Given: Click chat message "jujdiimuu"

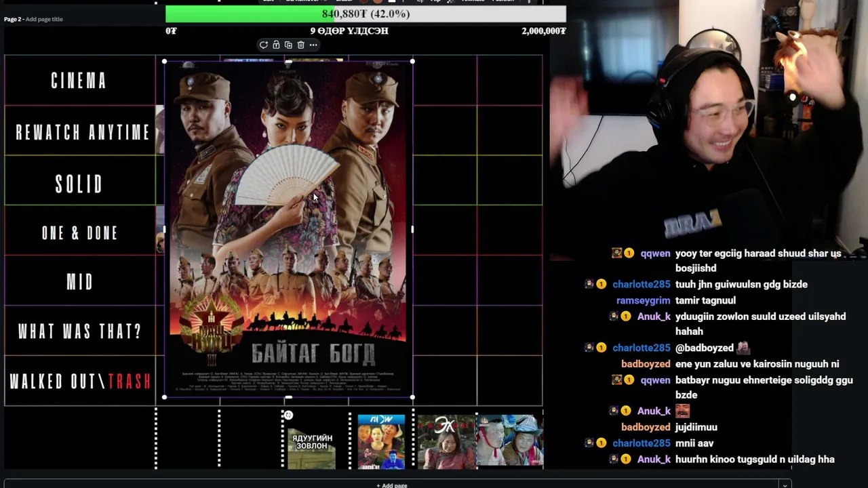Looking at the screenshot, I should (696, 427).
